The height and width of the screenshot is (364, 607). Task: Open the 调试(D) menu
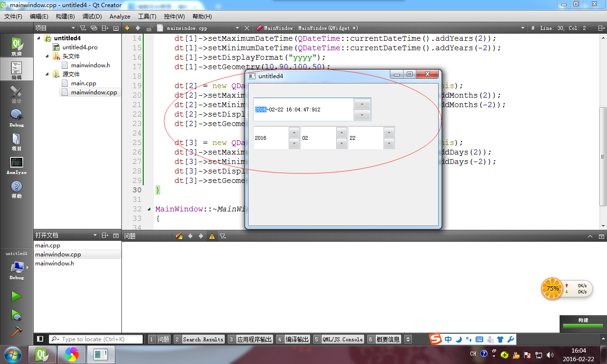click(92, 16)
